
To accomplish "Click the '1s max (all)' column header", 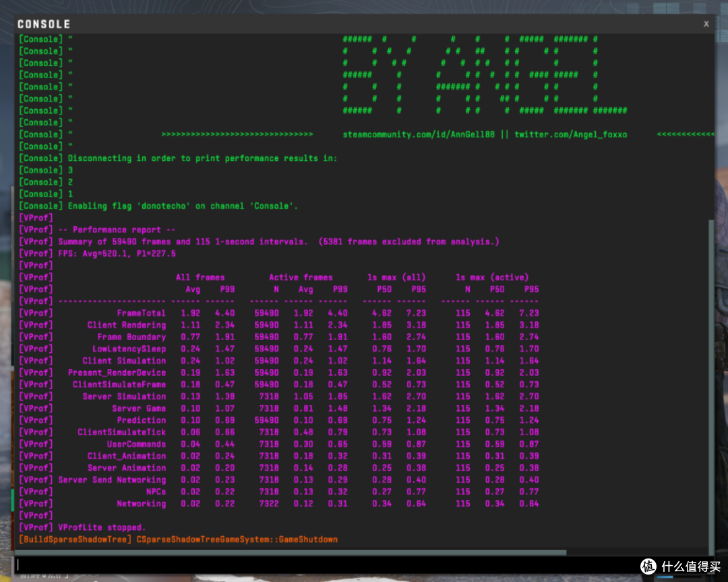I will (396, 278).
